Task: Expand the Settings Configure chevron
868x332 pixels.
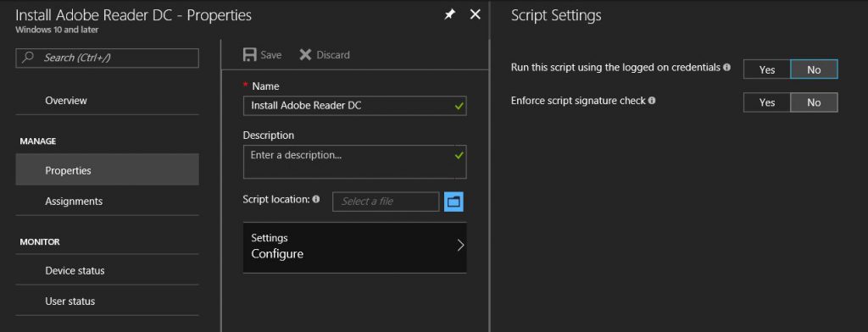Action: [460, 246]
